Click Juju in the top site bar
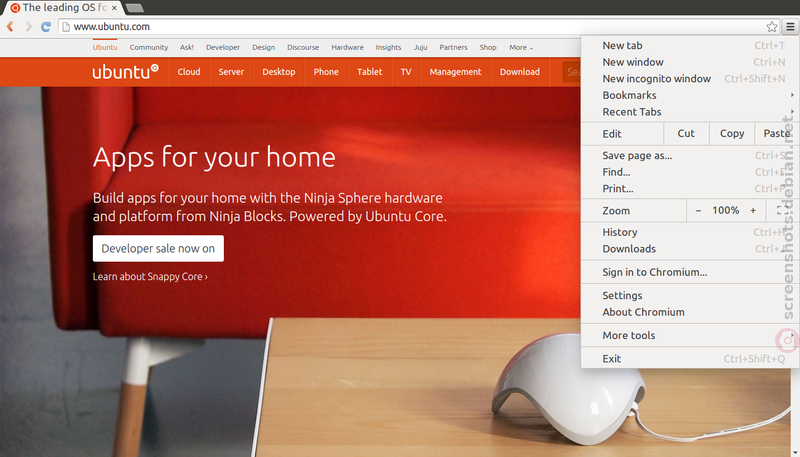 coord(420,47)
